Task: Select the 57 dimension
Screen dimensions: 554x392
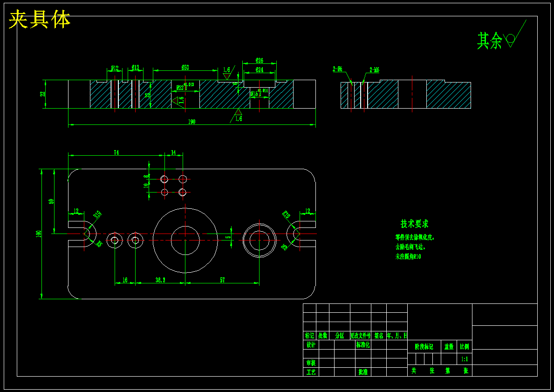Action: pyautogui.click(x=222, y=280)
